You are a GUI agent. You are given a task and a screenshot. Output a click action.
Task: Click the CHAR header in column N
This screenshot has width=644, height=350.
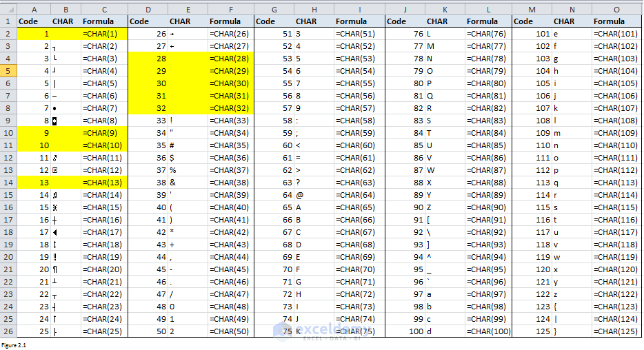pyautogui.click(x=572, y=21)
